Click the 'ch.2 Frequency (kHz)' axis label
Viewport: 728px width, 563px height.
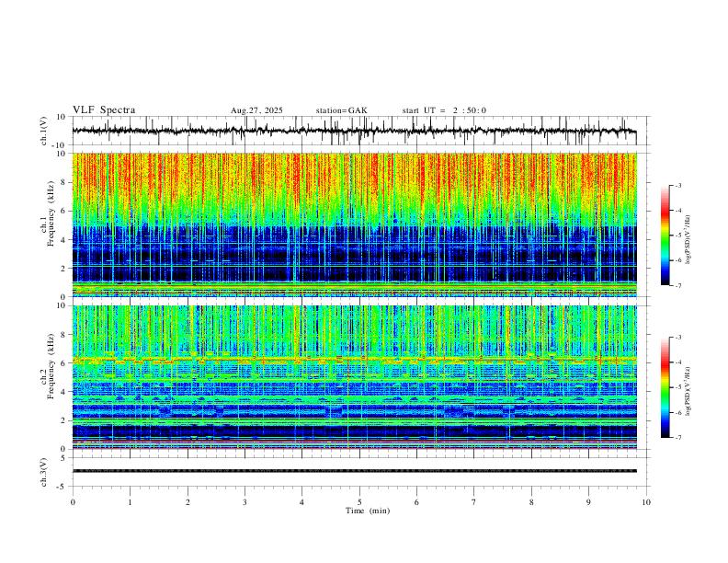tap(47, 365)
